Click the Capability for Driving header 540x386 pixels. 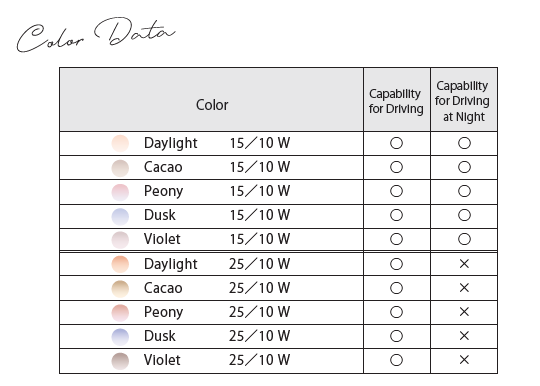click(396, 101)
